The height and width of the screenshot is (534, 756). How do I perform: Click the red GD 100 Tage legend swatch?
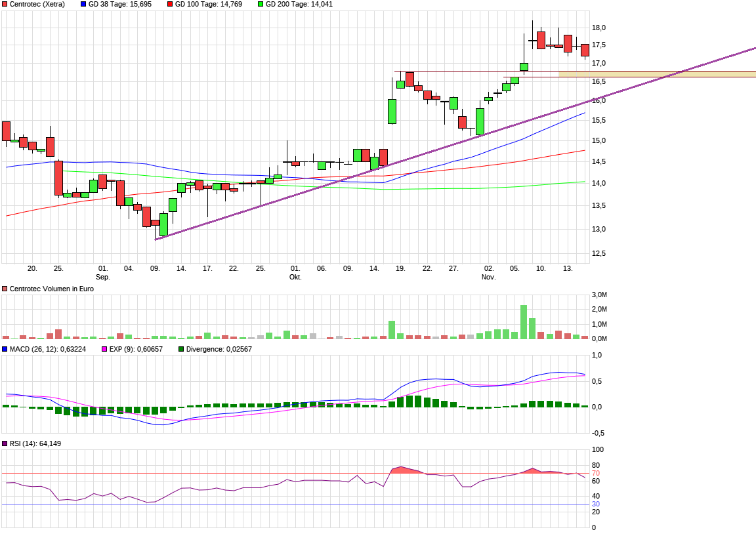point(170,4)
